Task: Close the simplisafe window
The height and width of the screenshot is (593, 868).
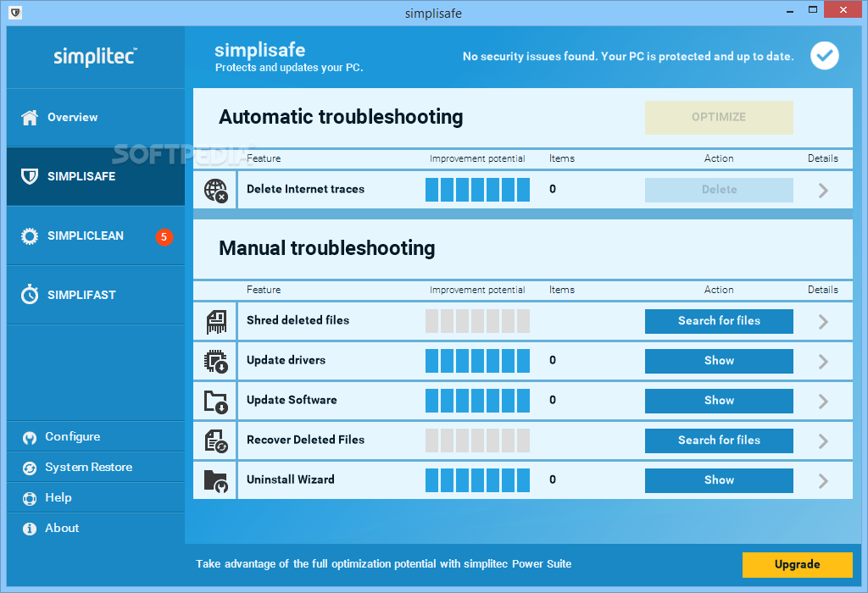Action: [843, 9]
